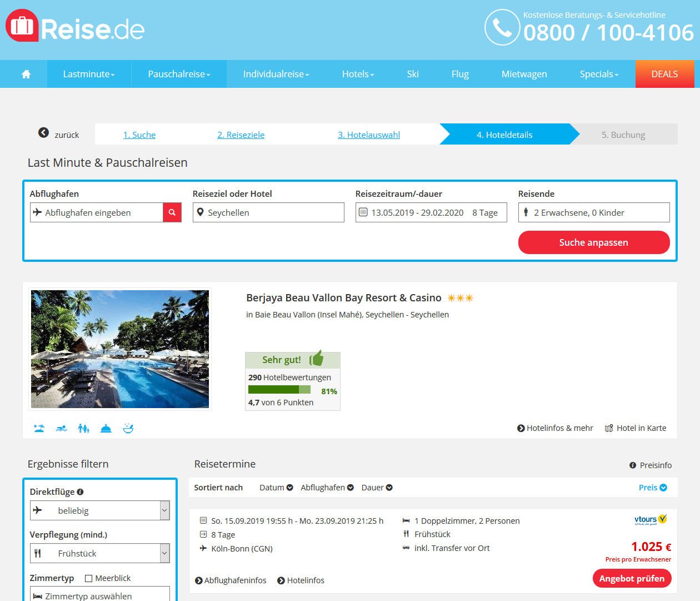Viewport: 700px width, 601px height.
Task: Expand the Individualreise menu
Action: pos(276,74)
